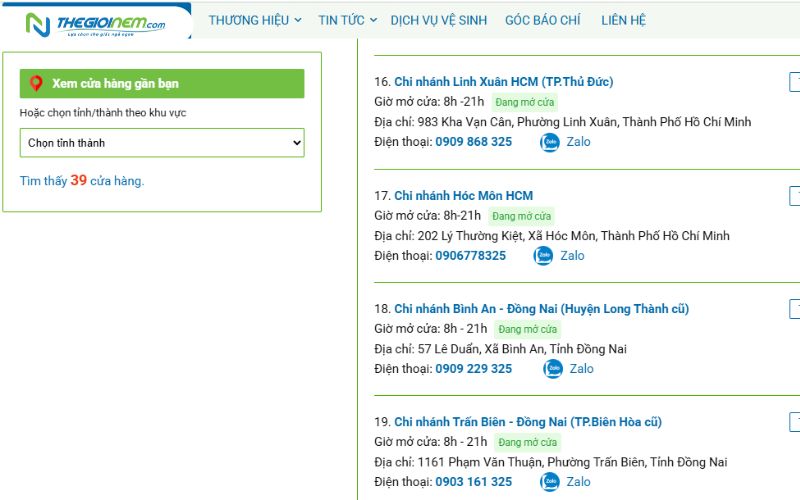This screenshot has height=500, width=800.
Task: Click Đang mở cửa badge for Linh Xuân
Action: coord(524,102)
